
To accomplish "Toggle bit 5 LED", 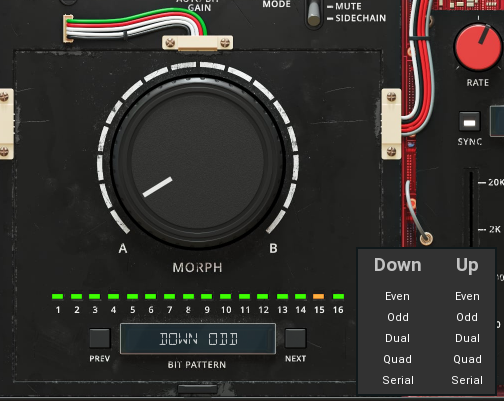I will click(132, 296).
